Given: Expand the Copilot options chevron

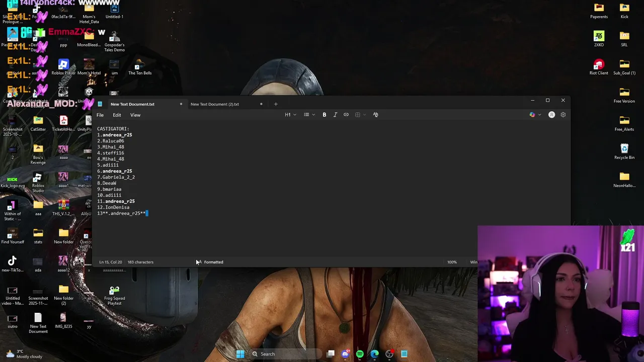Looking at the screenshot, I should pos(540,115).
